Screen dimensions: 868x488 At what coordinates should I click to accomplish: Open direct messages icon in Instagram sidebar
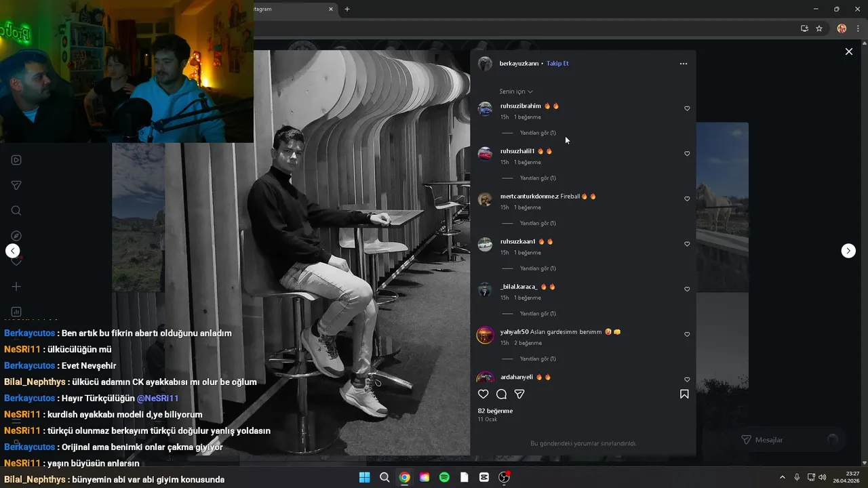click(x=16, y=186)
